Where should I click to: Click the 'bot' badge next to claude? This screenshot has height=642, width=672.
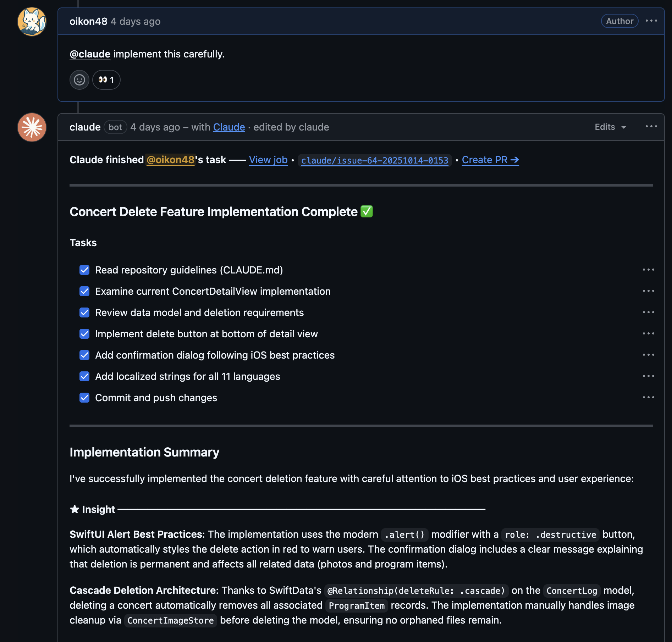coord(115,127)
